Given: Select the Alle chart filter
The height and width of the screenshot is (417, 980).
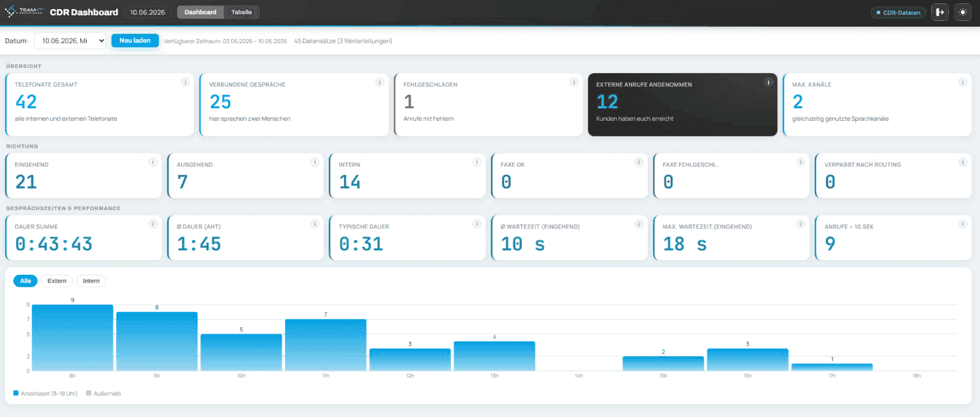Looking at the screenshot, I should tap(25, 281).
